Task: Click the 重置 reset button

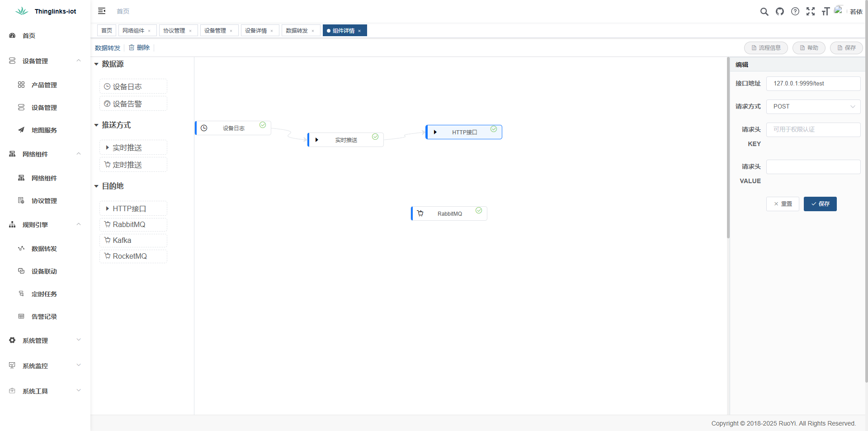Action: click(783, 204)
